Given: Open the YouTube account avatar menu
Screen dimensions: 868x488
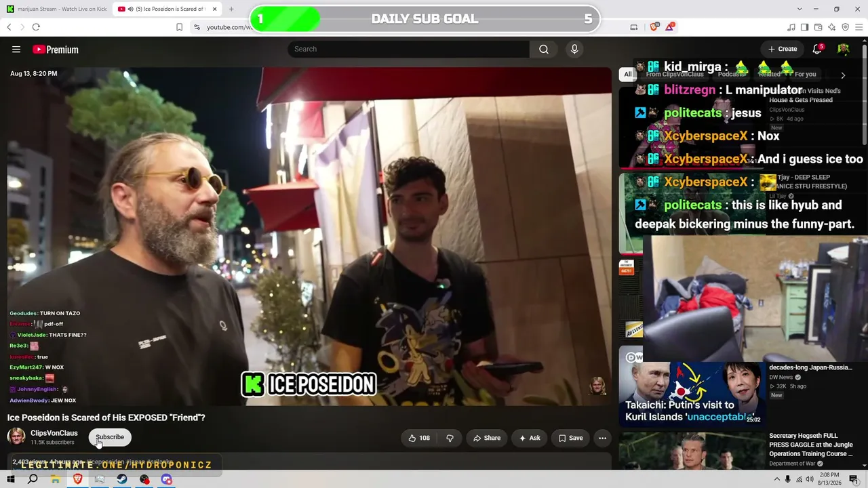Looking at the screenshot, I should click(x=844, y=49).
